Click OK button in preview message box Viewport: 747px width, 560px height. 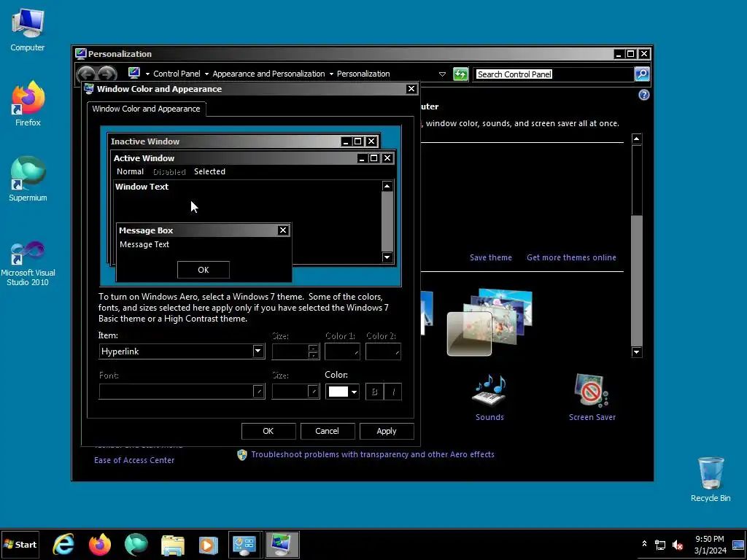tap(204, 270)
